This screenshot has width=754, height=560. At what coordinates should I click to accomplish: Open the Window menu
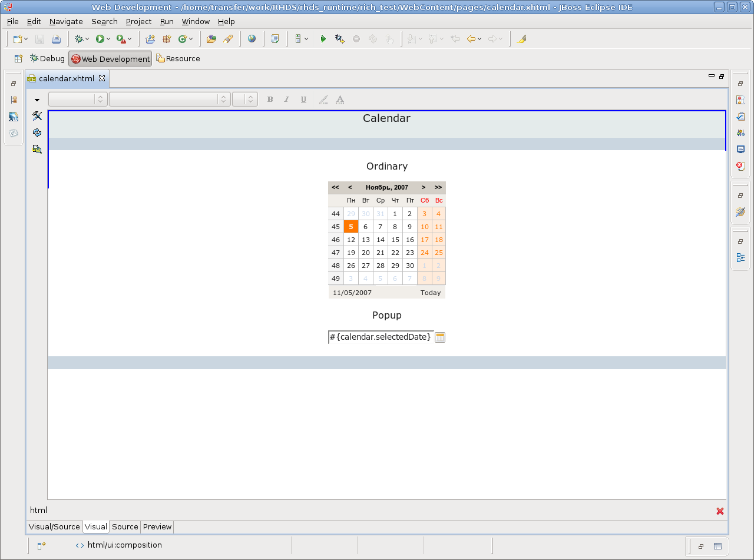196,21
